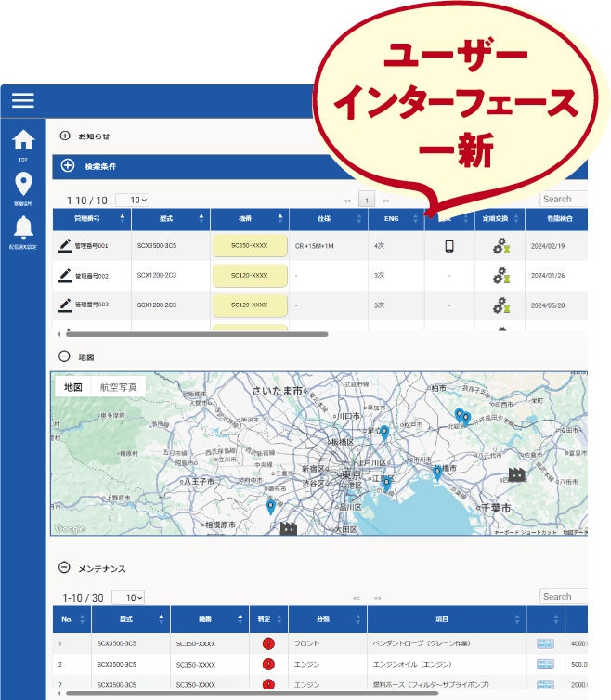The image size is (611, 700).
Task: Click the factory icon near 相模原市
Action: pos(289,528)
